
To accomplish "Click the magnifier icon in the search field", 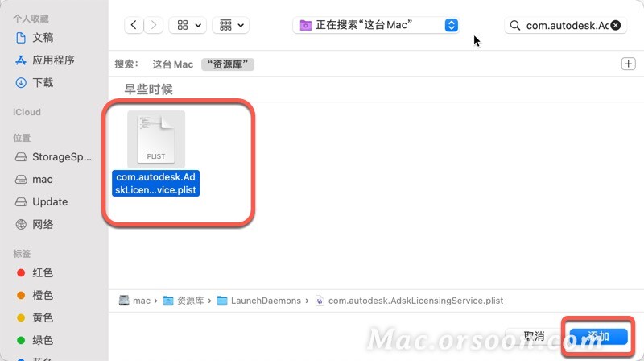I will pyautogui.click(x=514, y=26).
